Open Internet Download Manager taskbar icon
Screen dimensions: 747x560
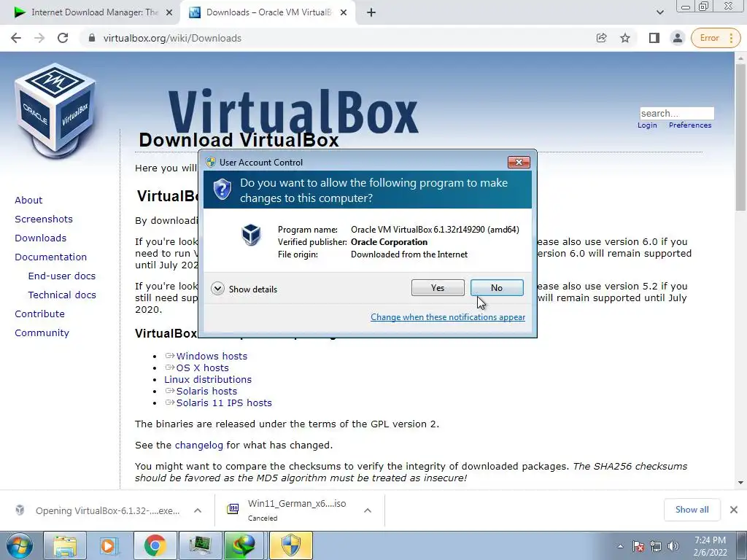(244, 546)
